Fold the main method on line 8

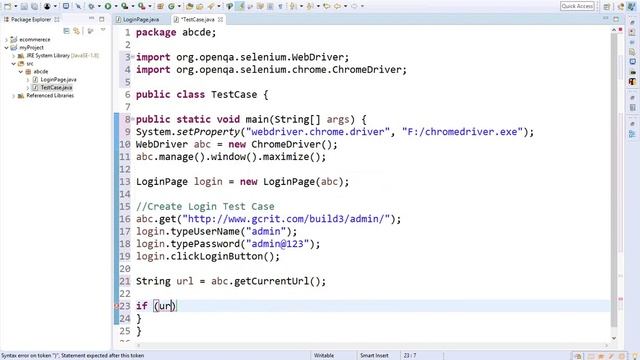(133, 119)
